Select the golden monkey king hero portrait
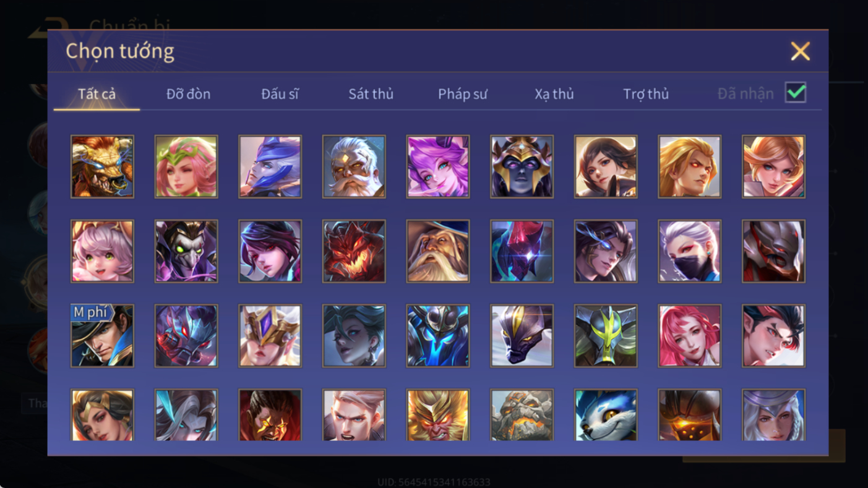Image resolution: width=868 pixels, height=488 pixels. 438,415
